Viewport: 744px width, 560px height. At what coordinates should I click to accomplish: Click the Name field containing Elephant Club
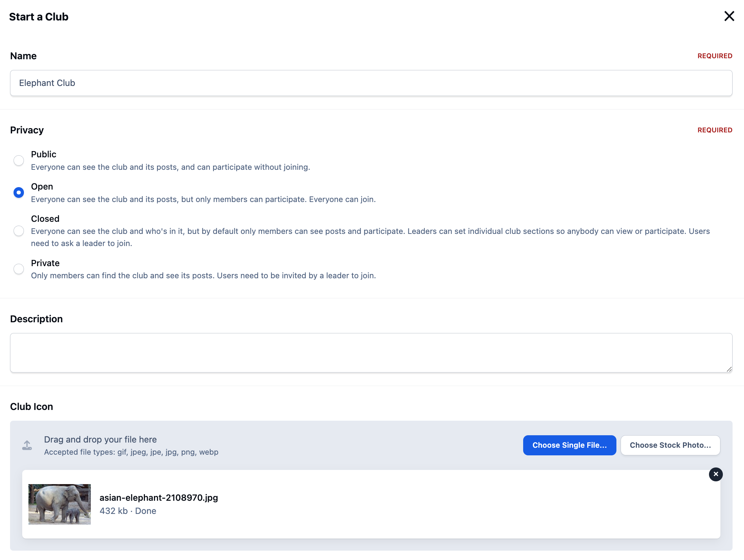point(371,83)
